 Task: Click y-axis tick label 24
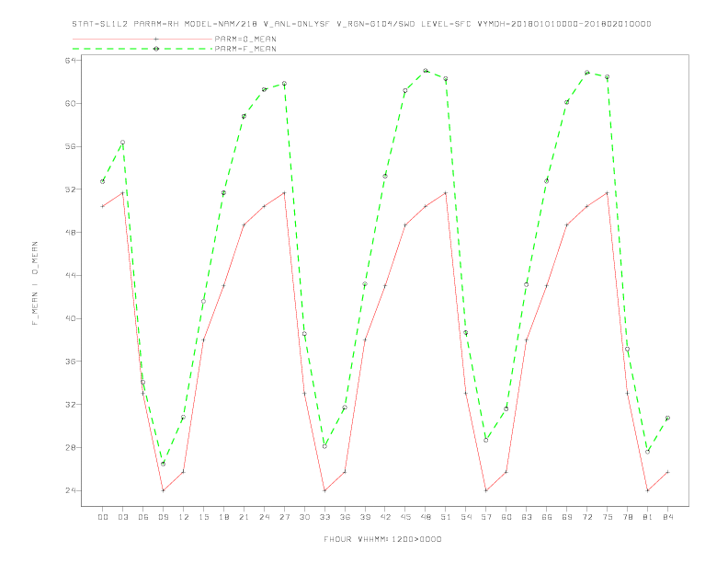click(71, 490)
